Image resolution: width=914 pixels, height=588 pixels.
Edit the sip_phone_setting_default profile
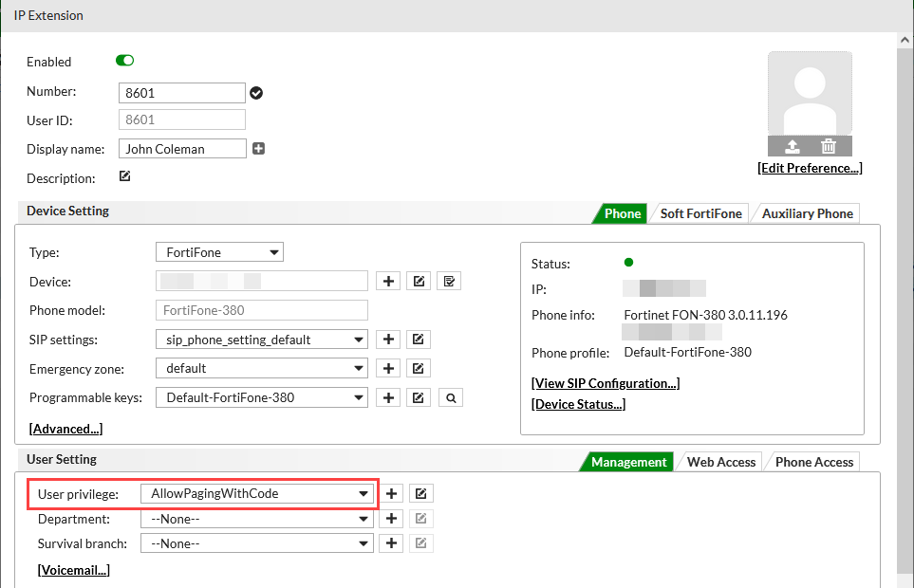click(419, 339)
